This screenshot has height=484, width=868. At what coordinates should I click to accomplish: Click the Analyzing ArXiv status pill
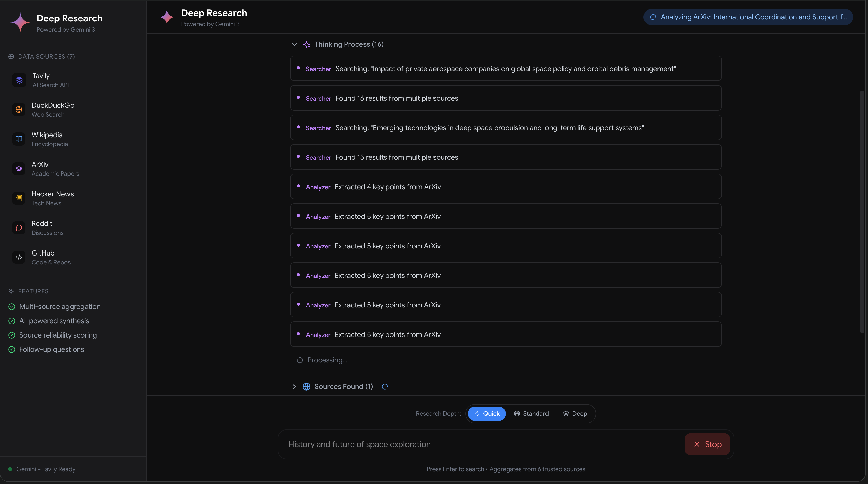click(748, 17)
